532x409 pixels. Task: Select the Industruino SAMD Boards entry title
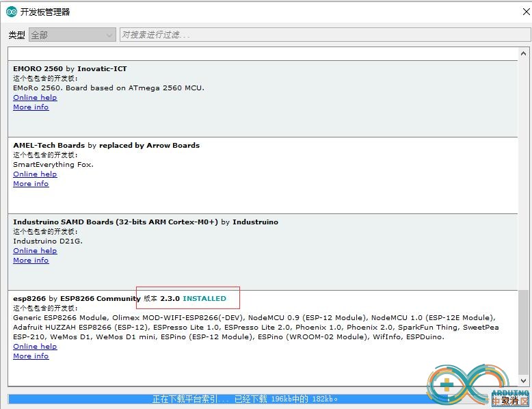click(146, 222)
